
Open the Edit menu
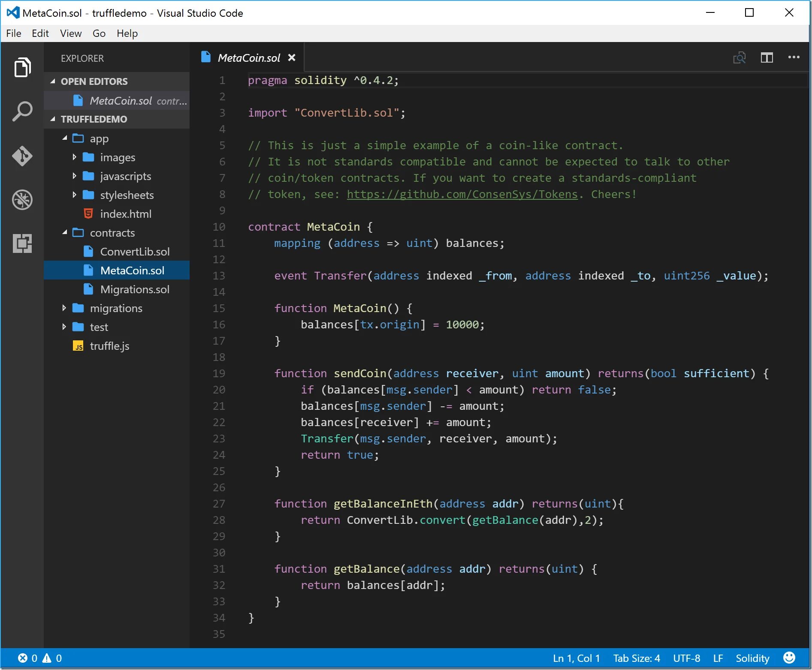point(40,33)
